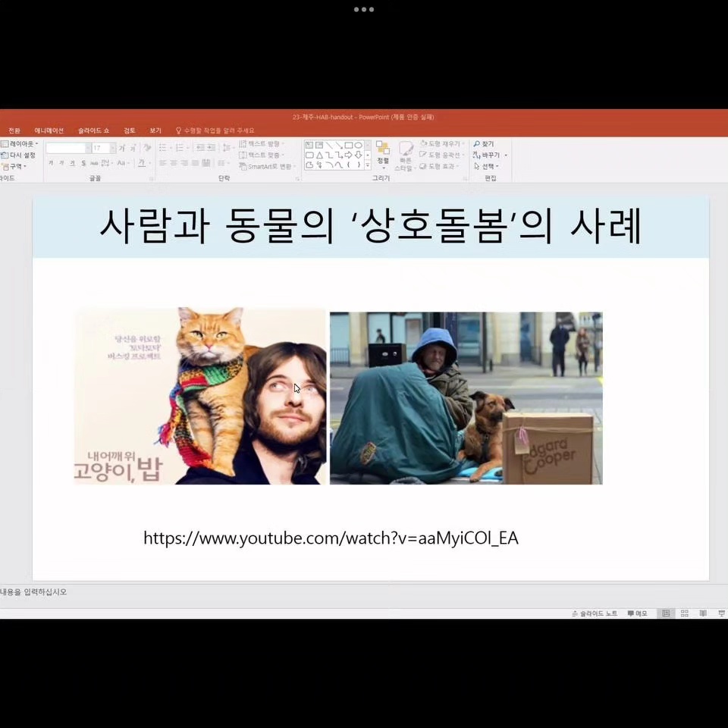Viewport: 728px width, 728px height.
Task: Toggle the 메모 comments pane
Action: point(637,613)
